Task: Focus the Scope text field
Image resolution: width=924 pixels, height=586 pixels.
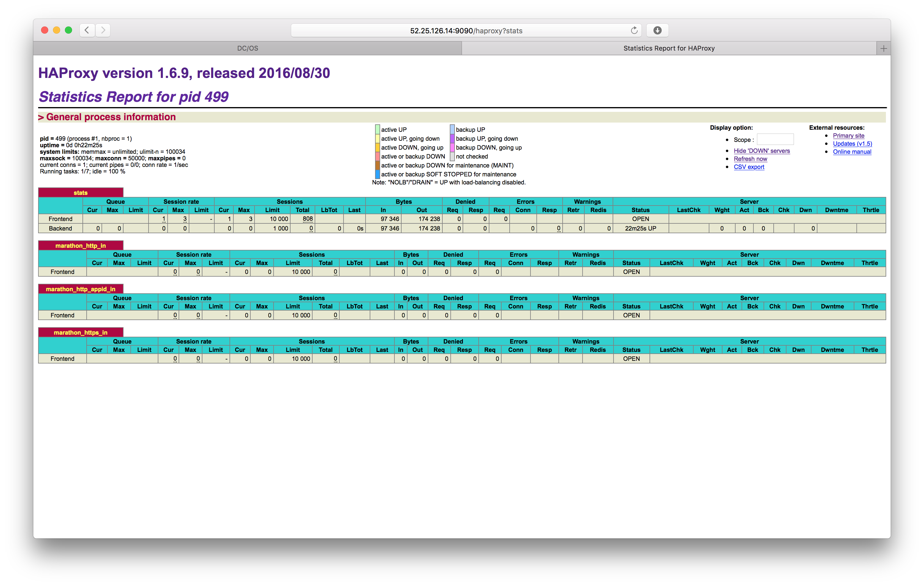Action: tap(775, 139)
